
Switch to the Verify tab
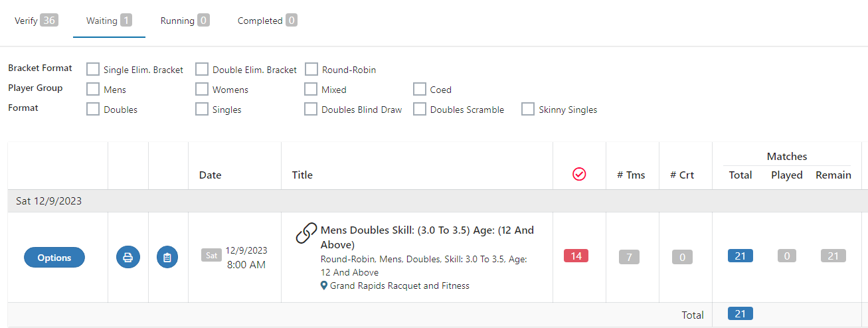pyautogui.click(x=36, y=21)
